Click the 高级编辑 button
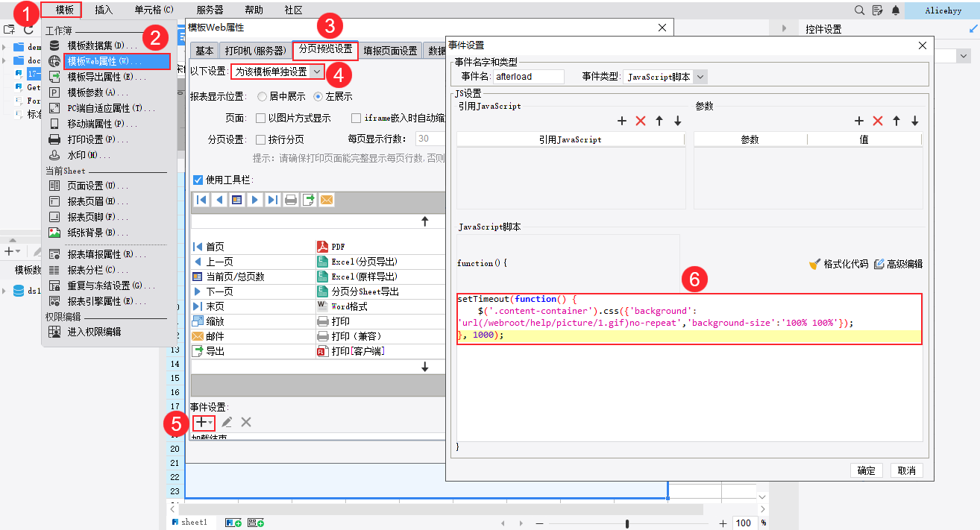980x530 pixels. (x=898, y=264)
